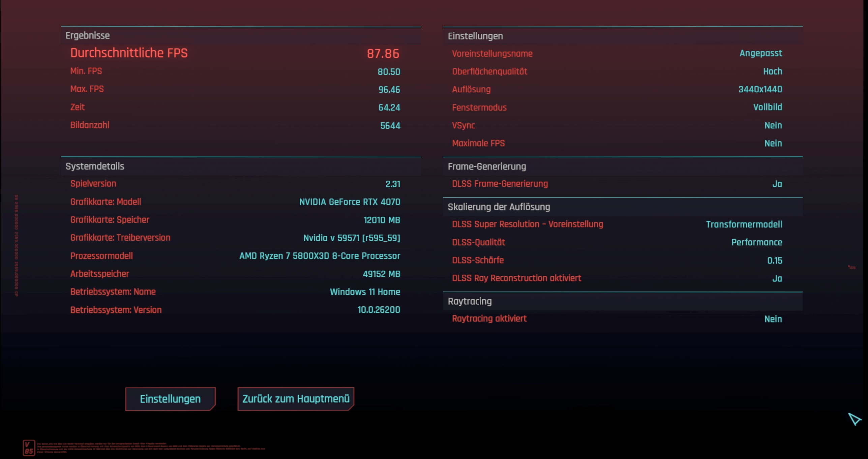Click the VSync Nein value
Screen dimensions: 868x459
(x=773, y=125)
